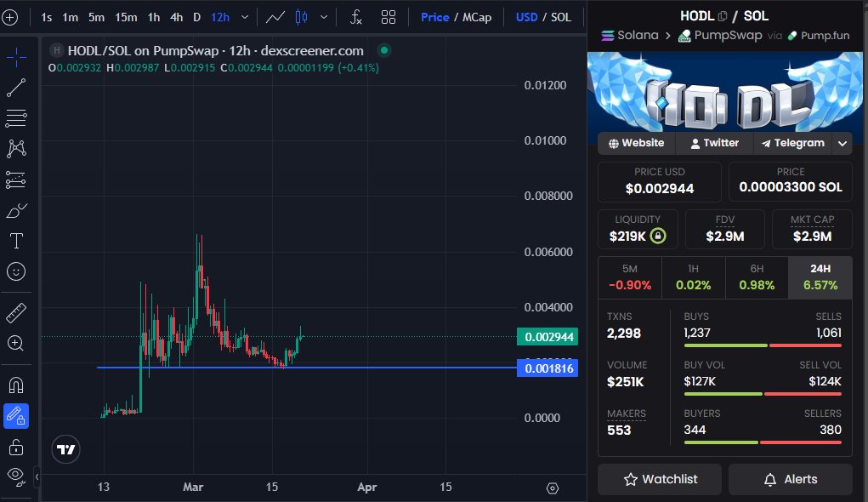Image resolution: width=868 pixels, height=502 pixels.
Task: Click the buy volume versus sell volume bar
Action: [763, 394]
